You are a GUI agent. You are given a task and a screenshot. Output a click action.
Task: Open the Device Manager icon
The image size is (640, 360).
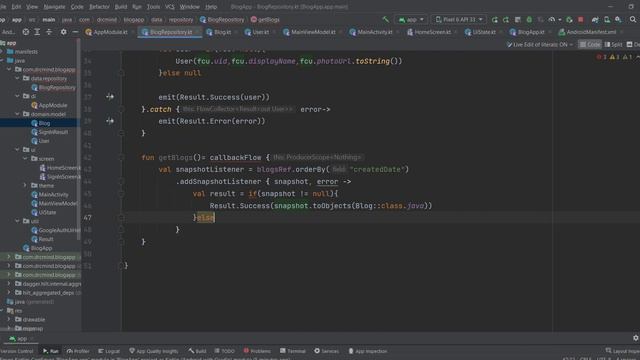click(x=607, y=20)
